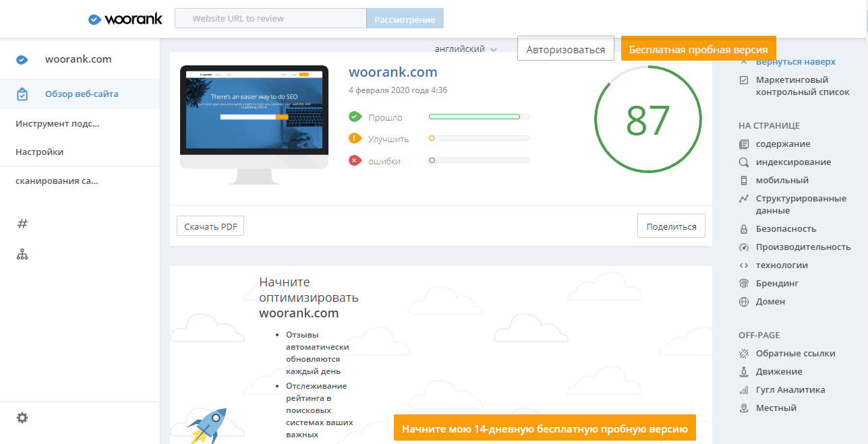Click the green passed check icon
This screenshot has height=444, width=868.
pyautogui.click(x=355, y=117)
